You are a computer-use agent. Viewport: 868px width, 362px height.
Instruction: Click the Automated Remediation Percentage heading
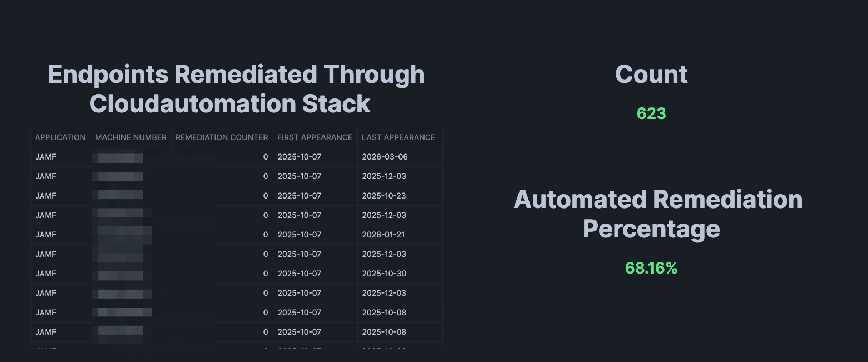coord(658,214)
